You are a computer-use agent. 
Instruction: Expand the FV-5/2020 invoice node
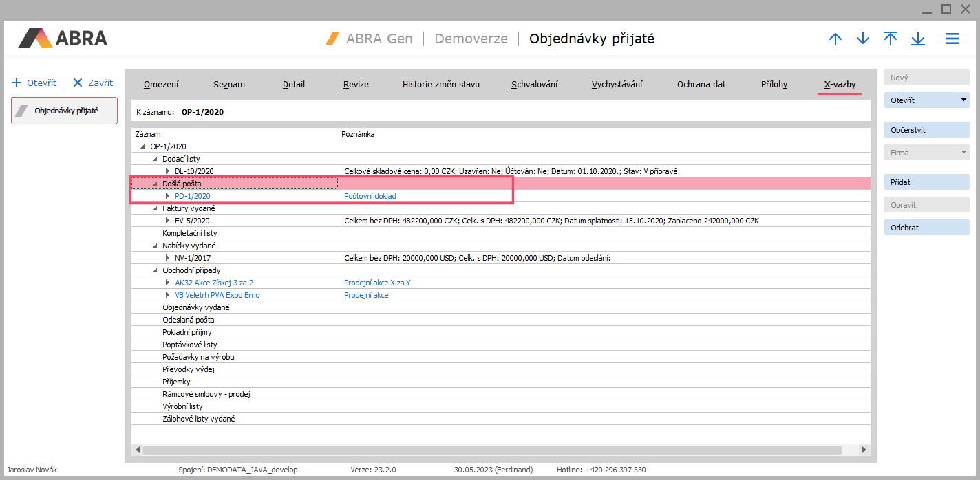tap(167, 221)
